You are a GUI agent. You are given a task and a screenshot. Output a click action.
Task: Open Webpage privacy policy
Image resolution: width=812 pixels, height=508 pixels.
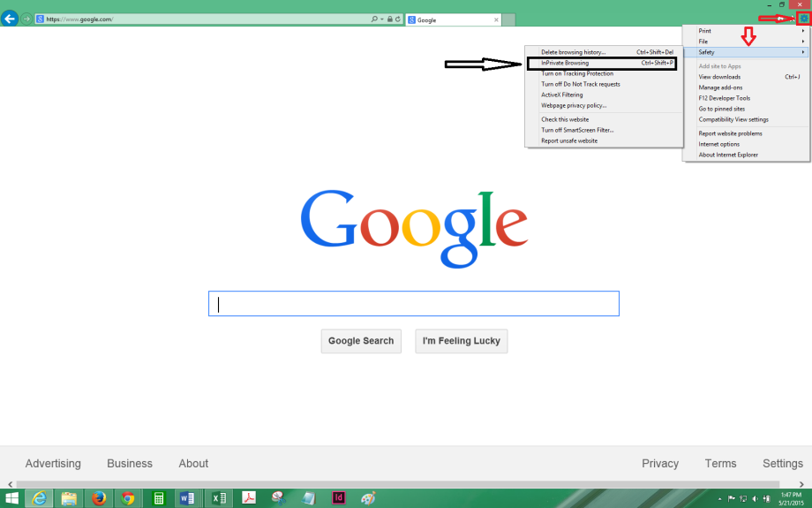click(x=604, y=105)
